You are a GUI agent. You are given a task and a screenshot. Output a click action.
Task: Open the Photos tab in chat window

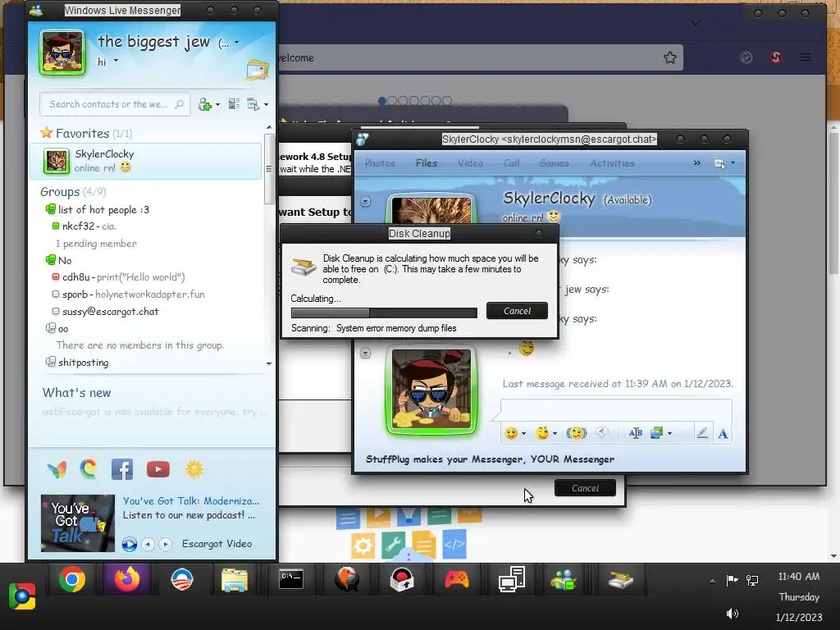[380, 163]
